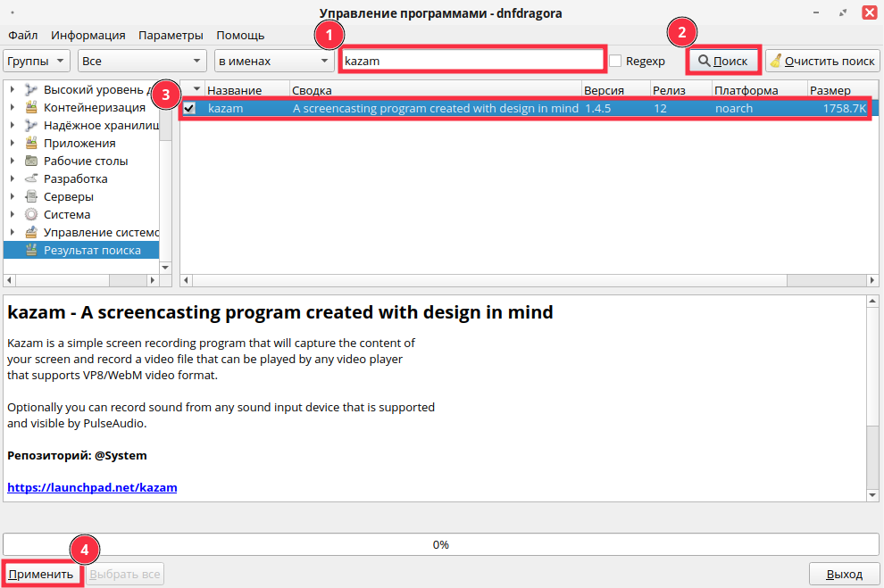This screenshot has height=588, width=884.
Task: Click the Разработка group icon
Action: (x=31, y=178)
